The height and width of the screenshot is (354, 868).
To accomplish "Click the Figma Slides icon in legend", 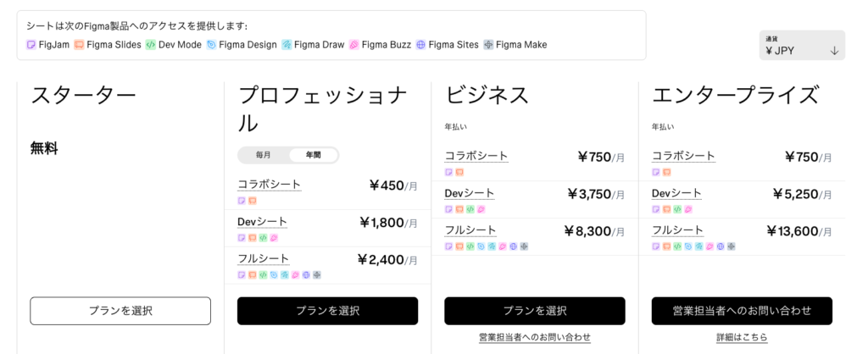I will tap(79, 45).
